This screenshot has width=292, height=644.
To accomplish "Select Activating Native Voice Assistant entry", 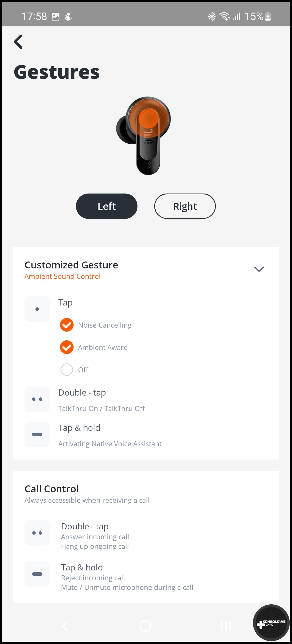I will tap(110, 444).
